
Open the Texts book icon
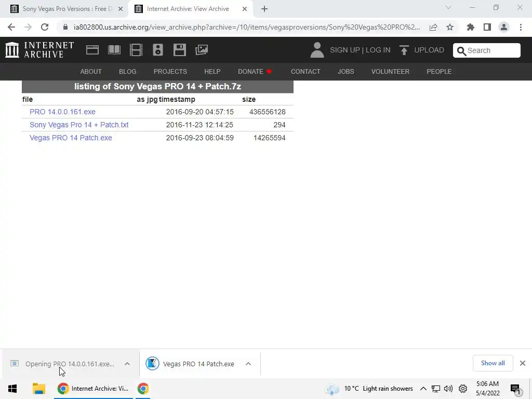[x=114, y=50]
